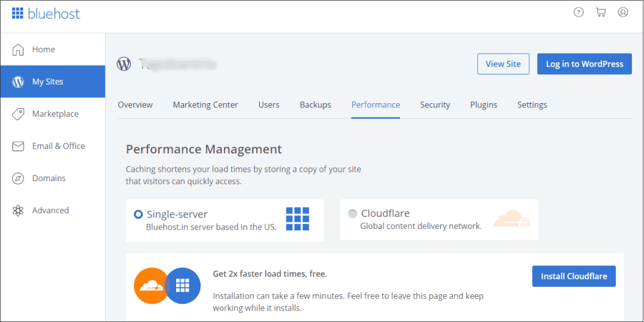644x322 pixels.
Task: Open Advanced in the sidebar
Action: (53, 210)
